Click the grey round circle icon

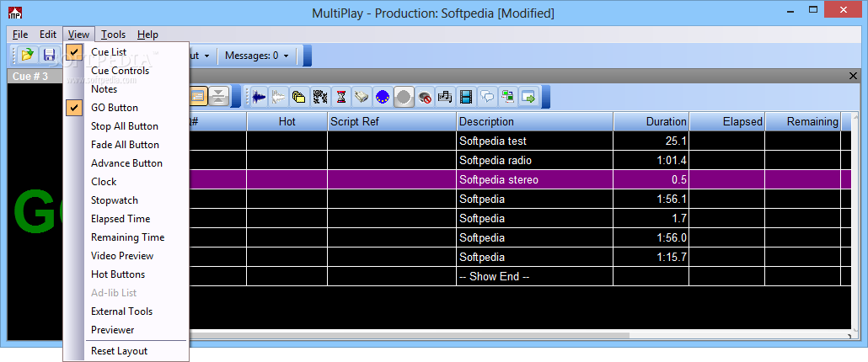(404, 98)
